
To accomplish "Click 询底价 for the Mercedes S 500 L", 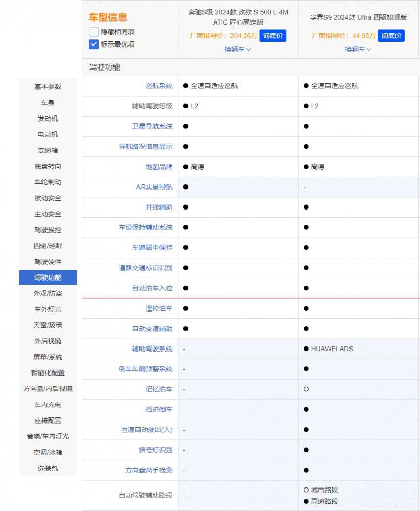I will 272,35.
